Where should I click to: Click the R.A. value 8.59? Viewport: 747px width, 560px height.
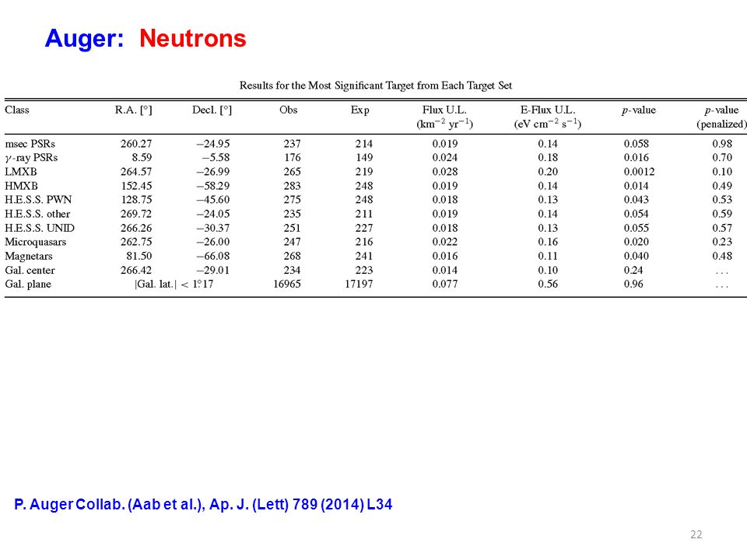pos(142,158)
